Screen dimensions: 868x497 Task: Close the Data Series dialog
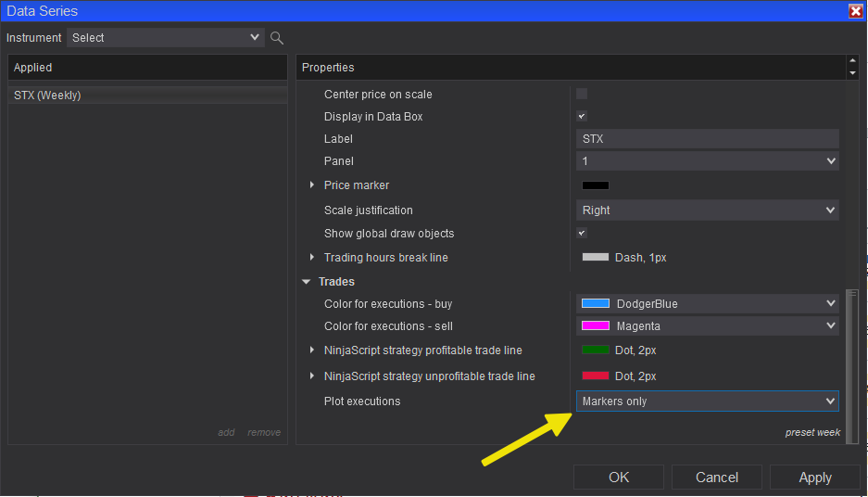[x=855, y=11]
